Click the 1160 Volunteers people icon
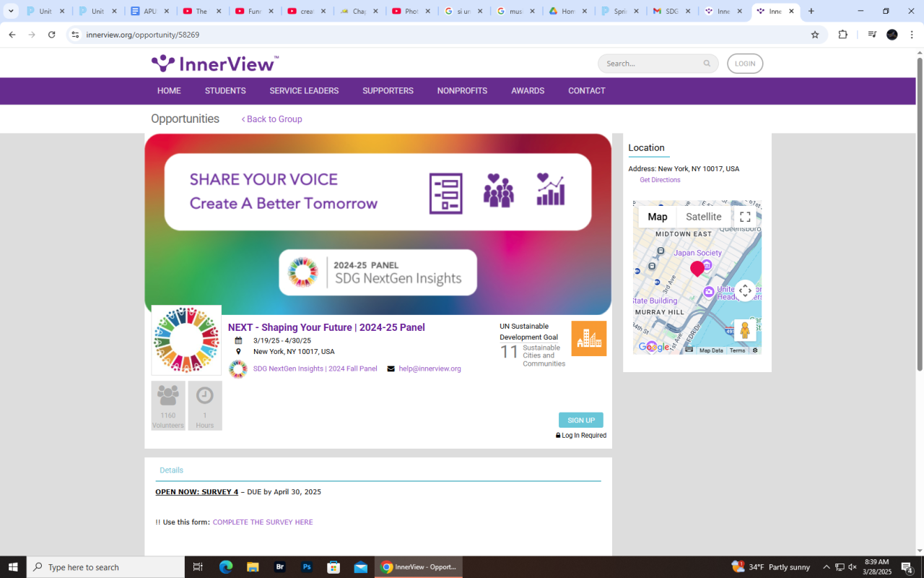Image resolution: width=924 pixels, height=578 pixels. [168, 395]
